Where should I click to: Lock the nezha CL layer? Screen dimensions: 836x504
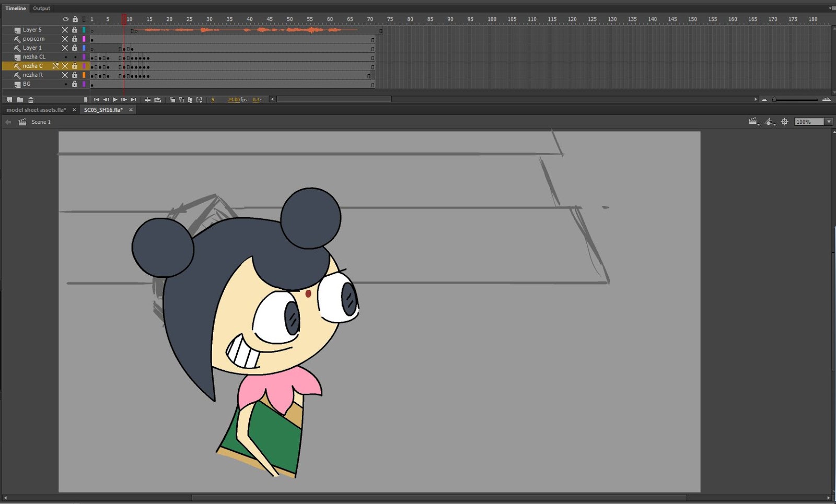75,57
